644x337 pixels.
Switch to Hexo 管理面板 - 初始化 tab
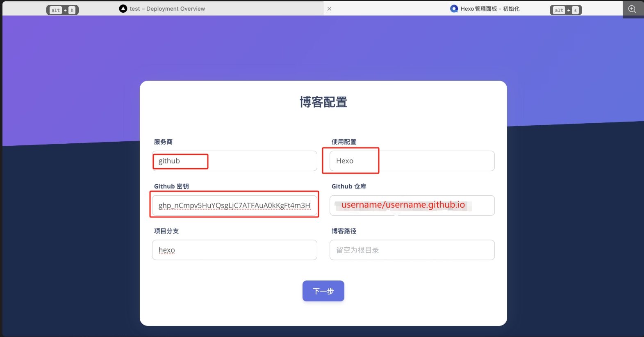coord(484,9)
